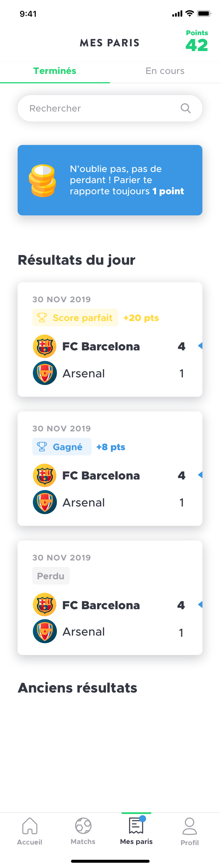The height and width of the screenshot is (868, 220).
Task: Tap blue arrow in Score parfait card
Action: tap(200, 346)
